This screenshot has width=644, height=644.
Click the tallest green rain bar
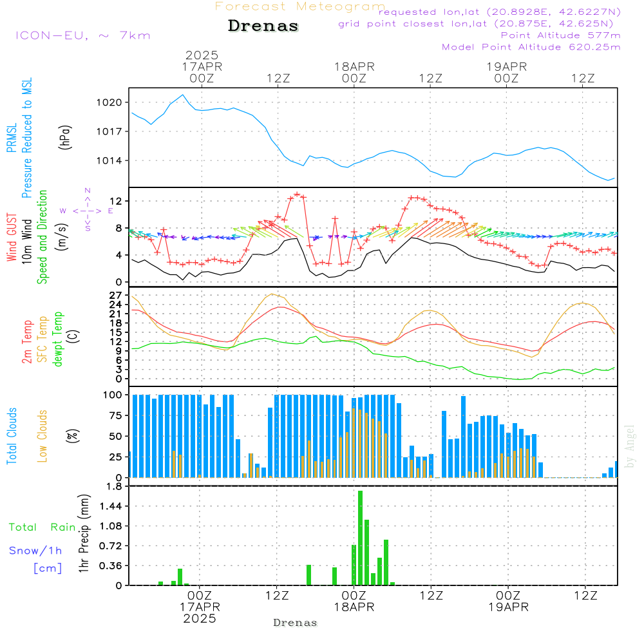[360, 538]
